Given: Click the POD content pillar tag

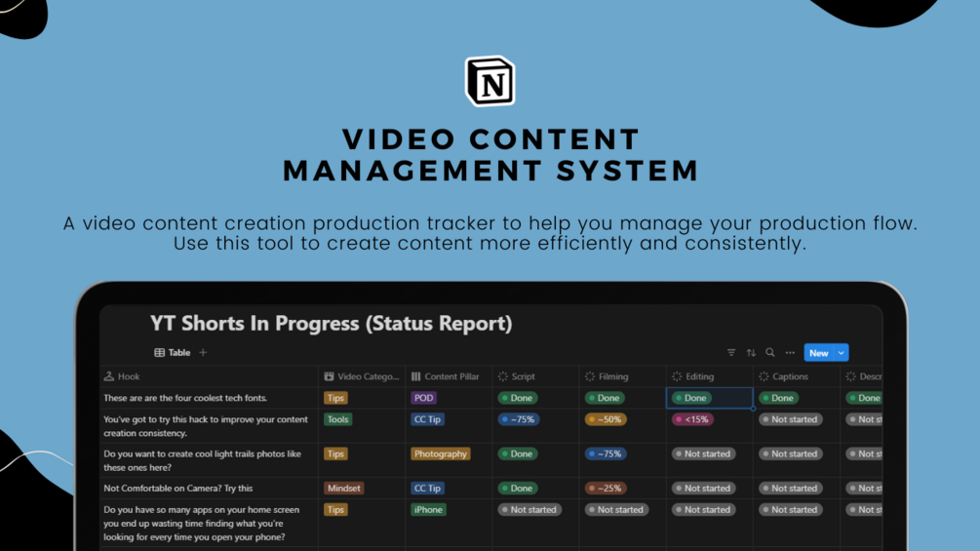Looking at the screenshot, I should coord(423,398).
